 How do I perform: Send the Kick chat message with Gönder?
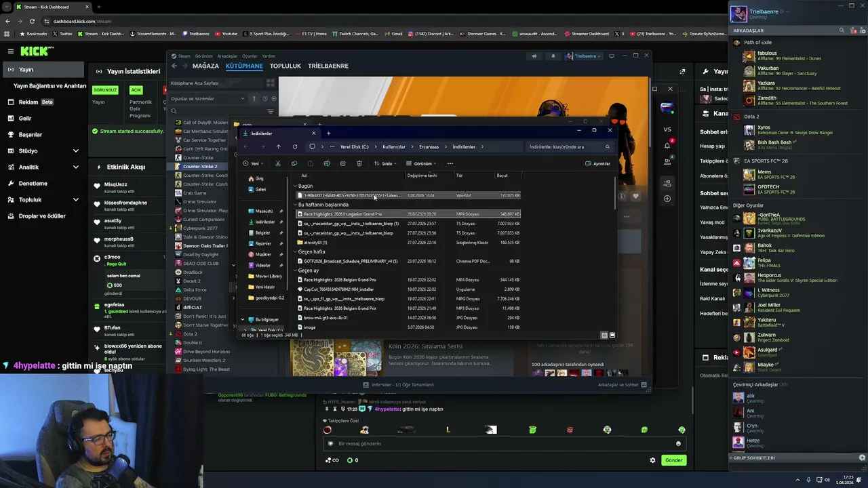click(673, 460)
